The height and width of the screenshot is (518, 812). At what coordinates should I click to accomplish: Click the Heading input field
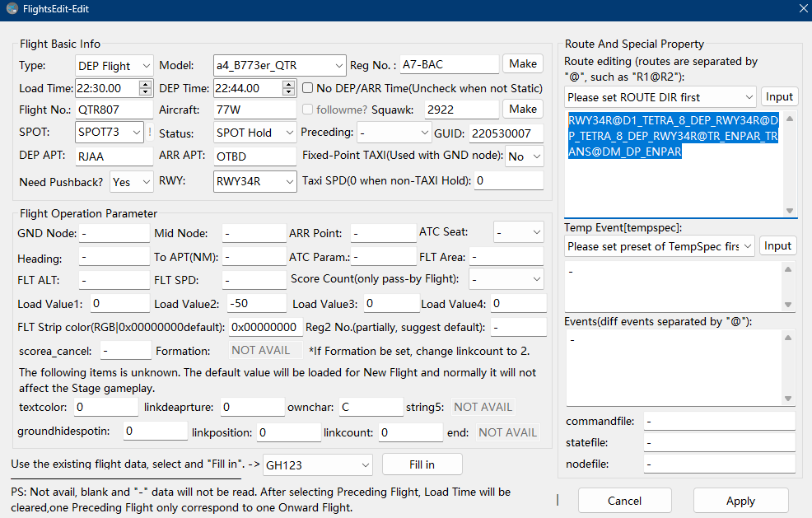(x=114, y=257)
